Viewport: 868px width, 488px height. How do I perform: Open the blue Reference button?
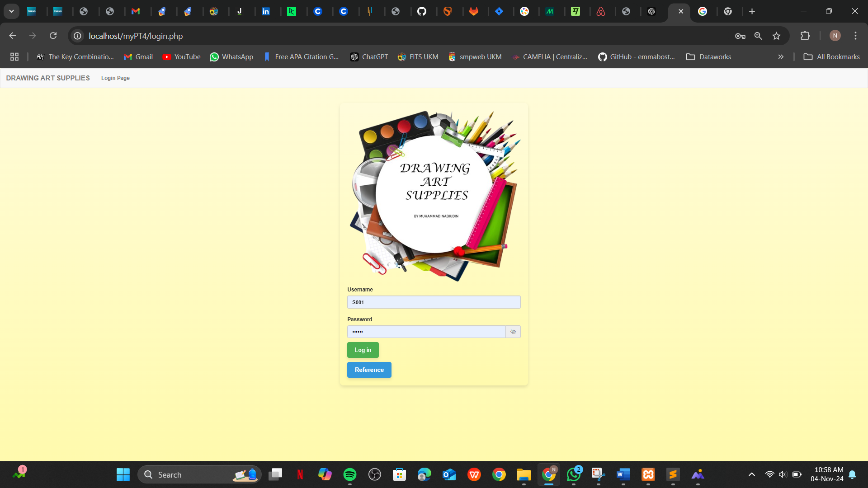point(369,370)
